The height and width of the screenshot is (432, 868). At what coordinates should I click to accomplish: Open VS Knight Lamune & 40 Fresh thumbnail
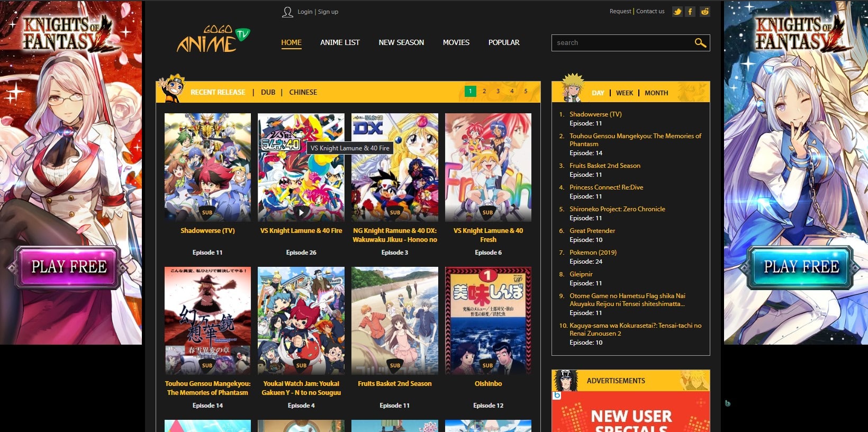pos(488,167)
